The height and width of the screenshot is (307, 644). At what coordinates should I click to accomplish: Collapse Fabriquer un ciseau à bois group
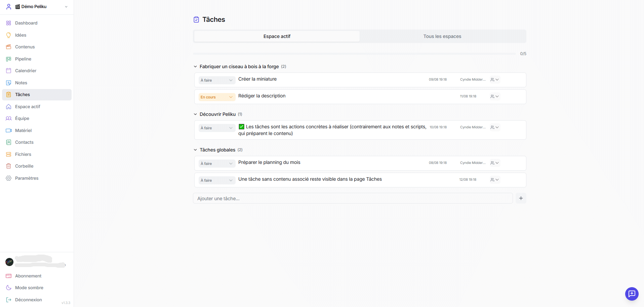(195, 67)
